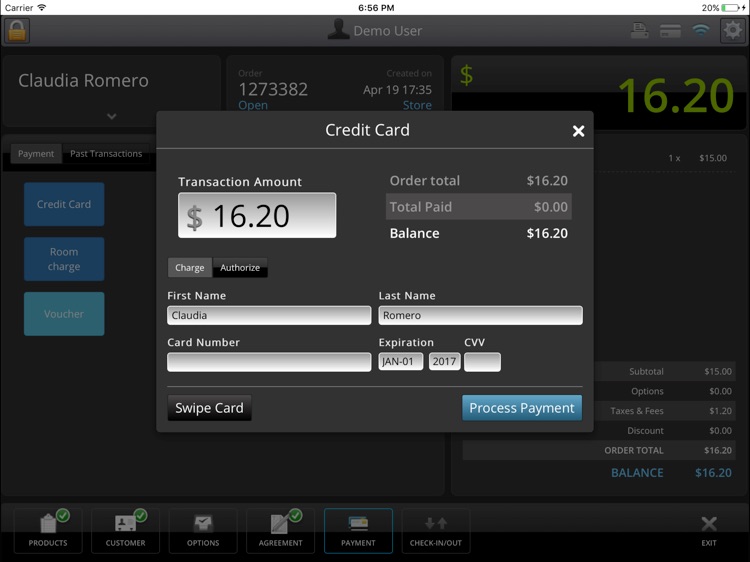Tap the large 16.20 total display

(675, 96)
